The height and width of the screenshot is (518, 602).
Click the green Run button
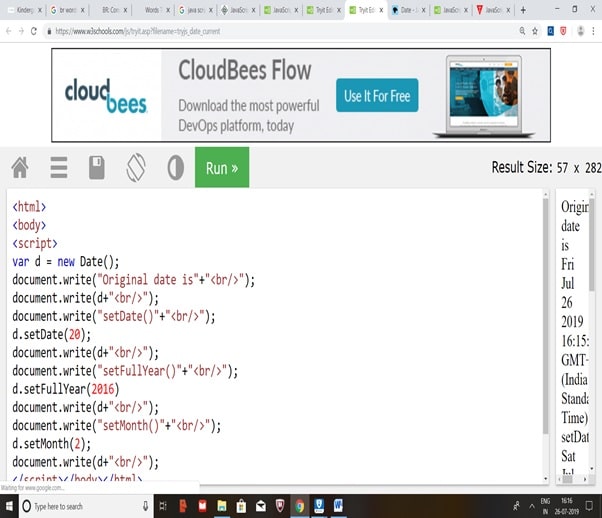(x=222, y=167)
